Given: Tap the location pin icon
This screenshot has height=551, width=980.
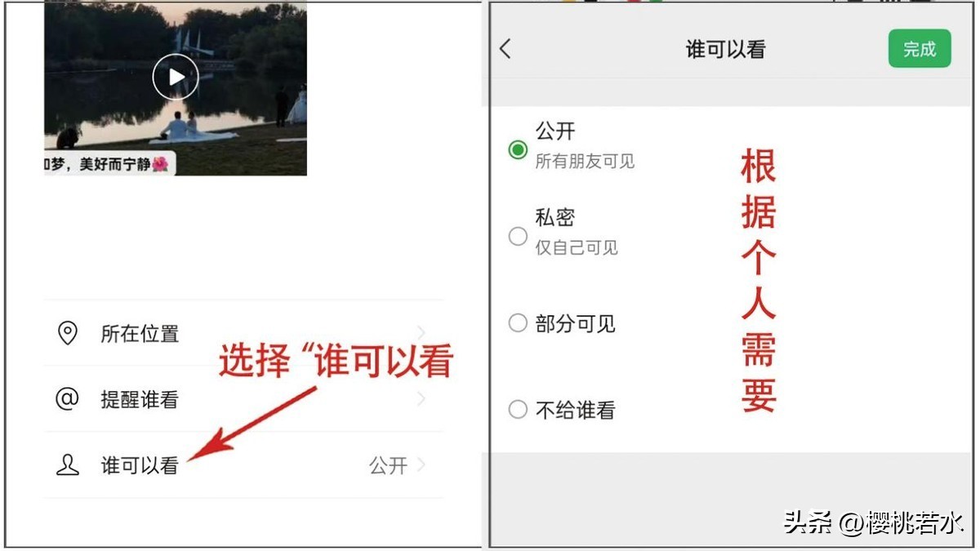Looking at the screenshot, I should [x=67, y=333].
